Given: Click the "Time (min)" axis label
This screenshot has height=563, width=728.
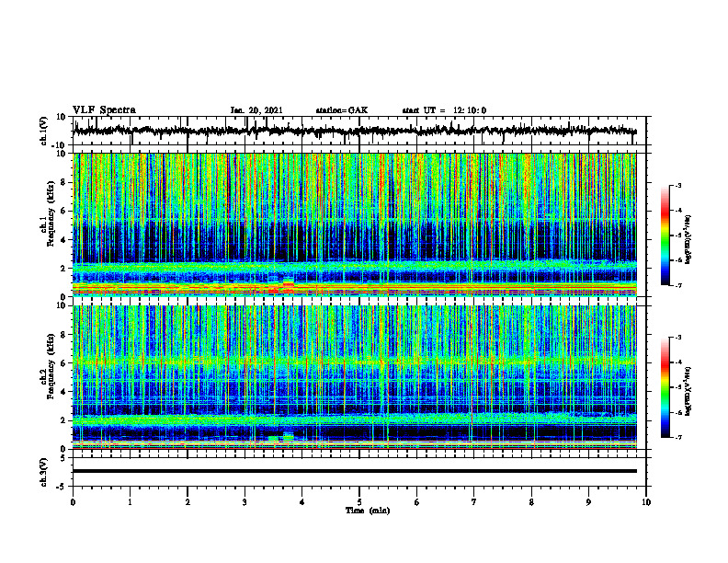Looking at the screenshot, I should tap(368, 511).
